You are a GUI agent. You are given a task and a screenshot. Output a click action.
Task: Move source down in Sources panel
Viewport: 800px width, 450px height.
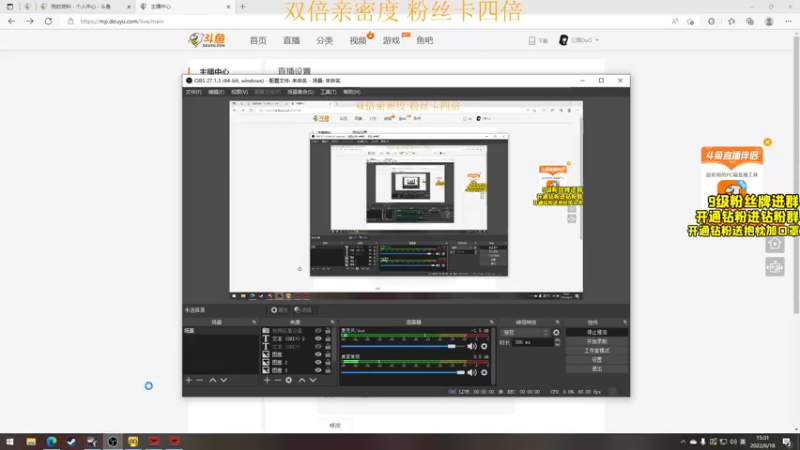tap(313, 380)
